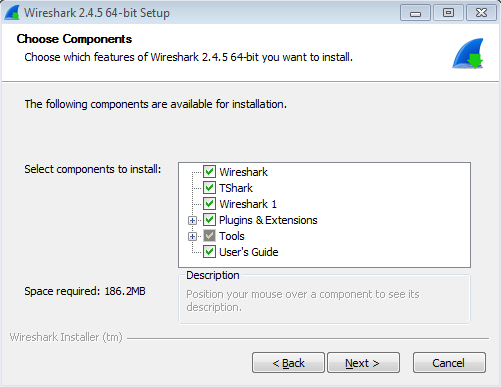Toggle the Plugins & Extensions checkbox
The width and height of the screenshot is (501, 387).
point(209,220)
